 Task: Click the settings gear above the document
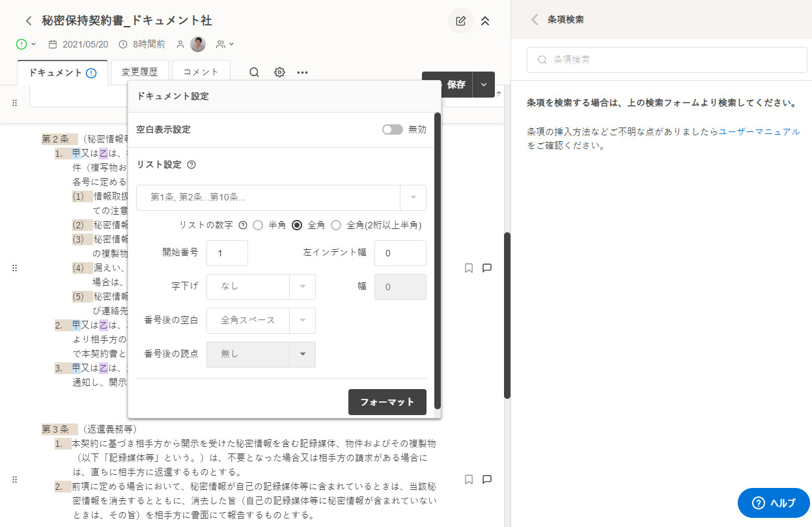(279, 72)
